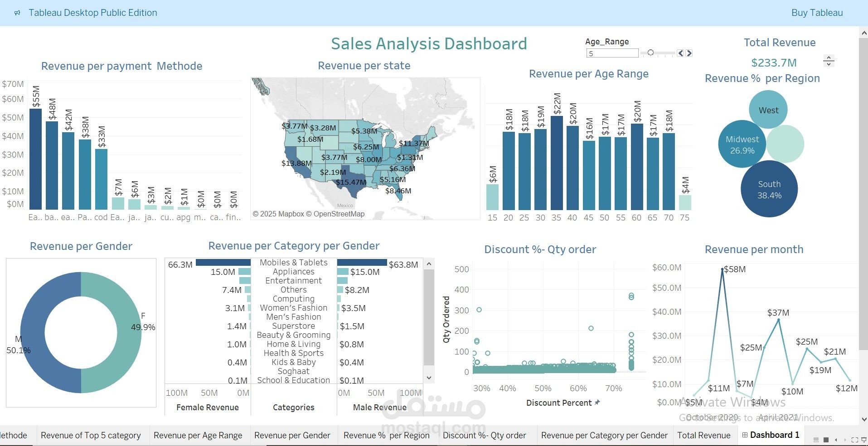Click the School & Education category label
868x446 pixels.
click(293, 380)
